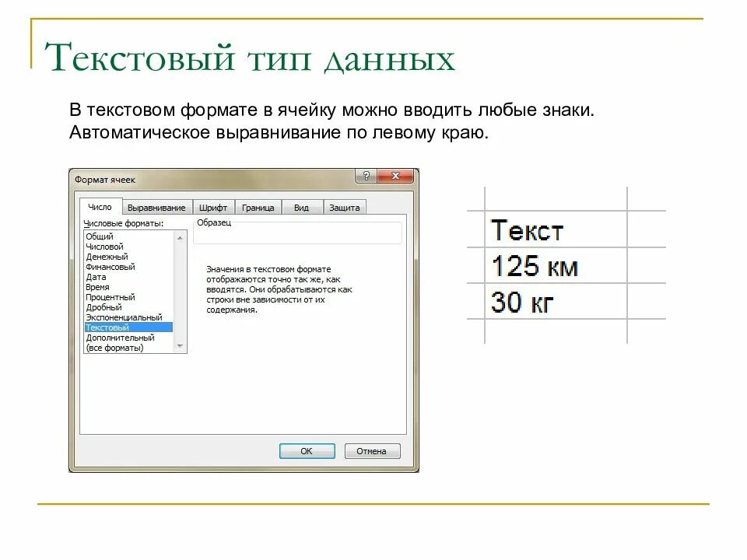This screenshot has height=560, width=747.
Task: Go to the Защита tab
Action: (345, 208)
